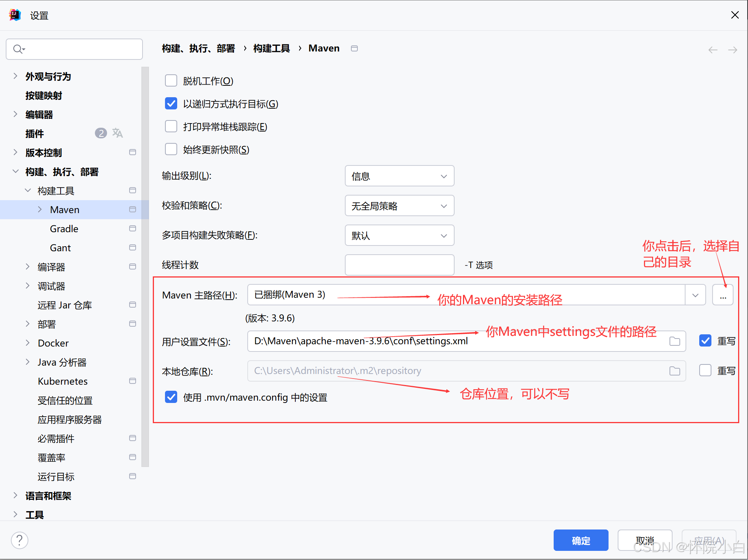
Task: Open the 校验和策略 dropdown
Action: pyautogui.click(x=399, y=206)
